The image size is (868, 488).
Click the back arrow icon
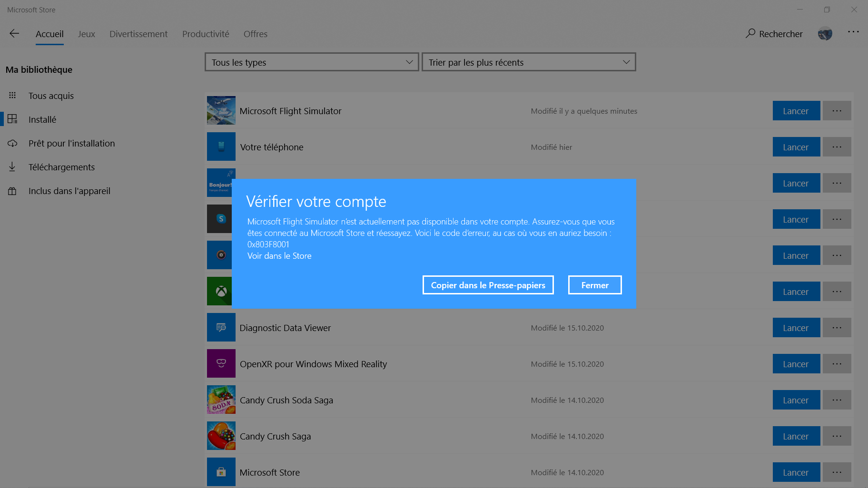tap(14, 33)
